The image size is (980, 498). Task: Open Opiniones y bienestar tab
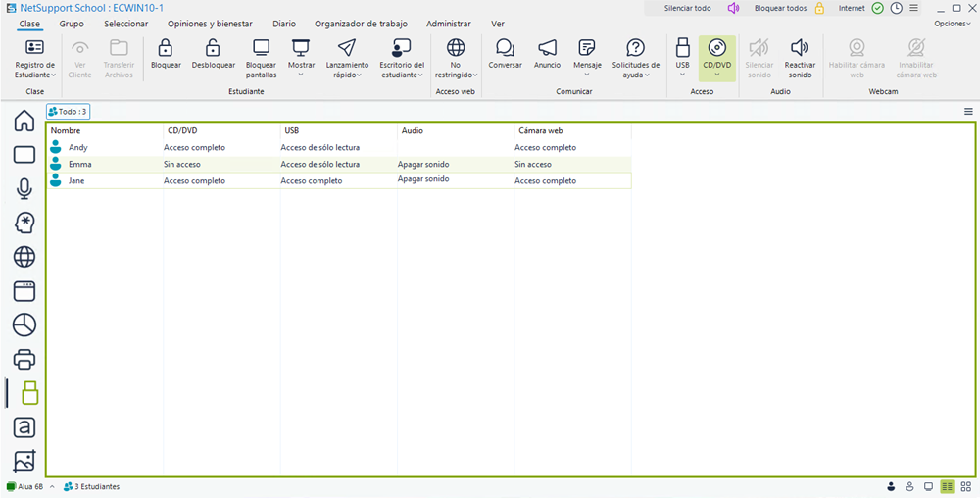tap(210, 24)
